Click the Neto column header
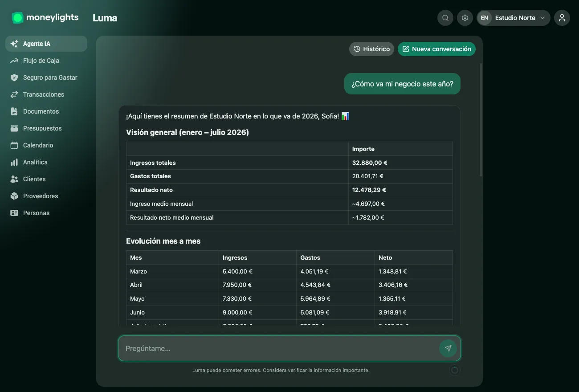Screen dimensions: 579x392 [385, 257]
